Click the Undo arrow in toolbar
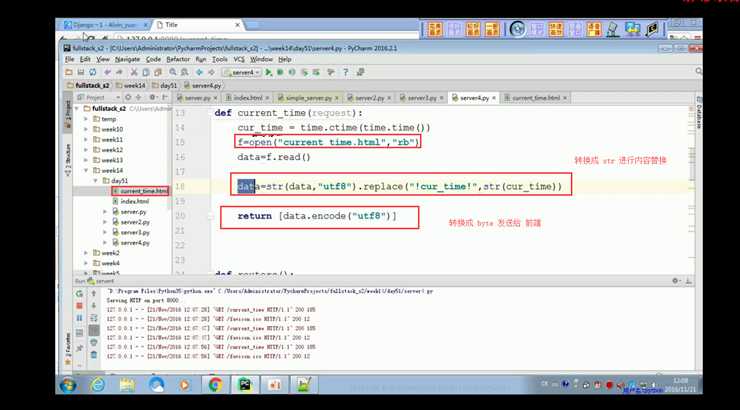The height and width of the screenshot is (410, 740). 108,72
